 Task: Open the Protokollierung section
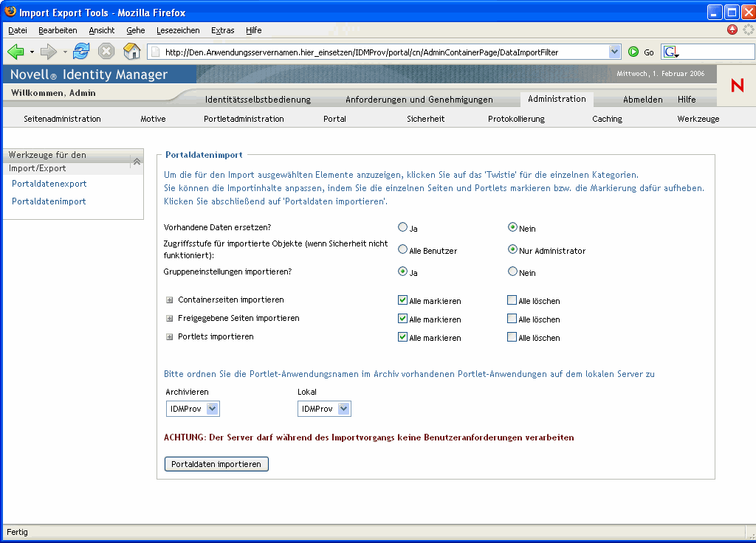[x=516, y=119]
